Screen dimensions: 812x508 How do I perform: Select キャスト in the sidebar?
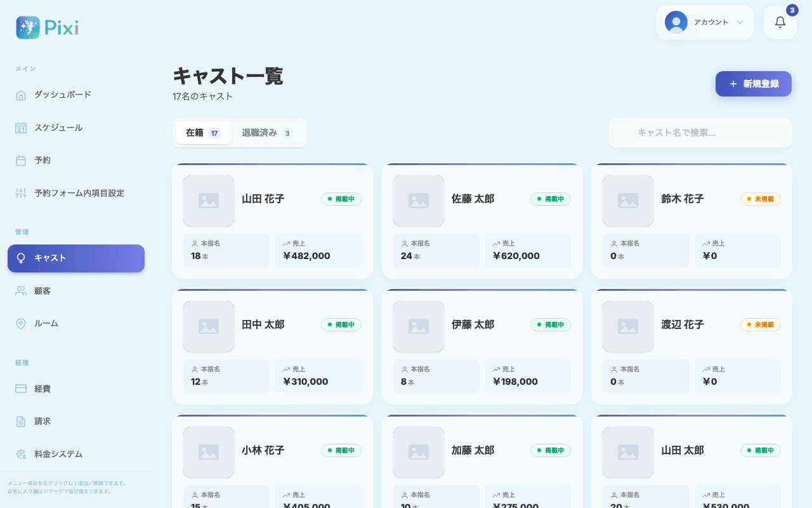click(76, 258)
